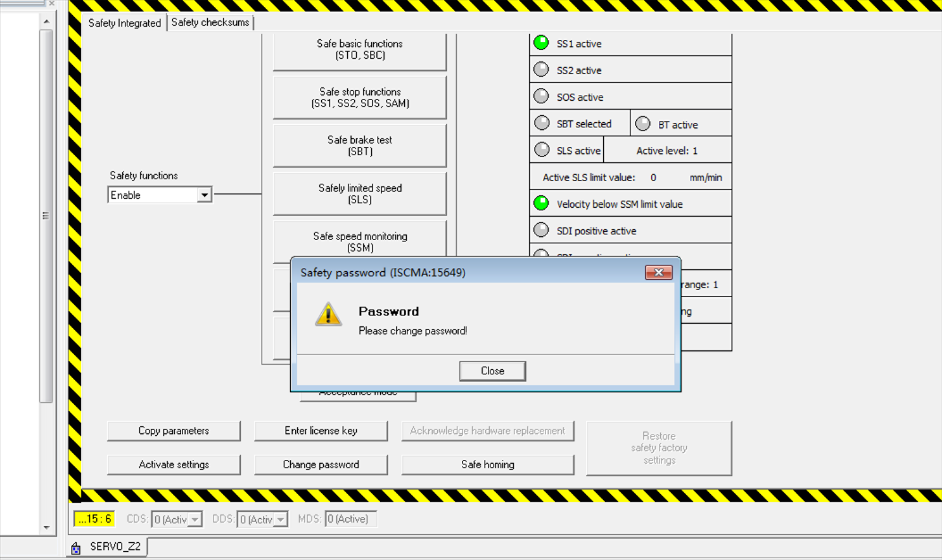The image size is (942, 560).
Task: Open the Safety functions Enable dropdown
Action: (204, 194)
